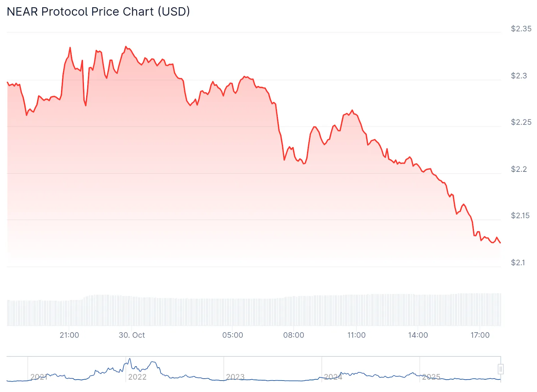Click the 2021 label in range navigator
This screenshot has height=392, width=537.
(39, 377)
